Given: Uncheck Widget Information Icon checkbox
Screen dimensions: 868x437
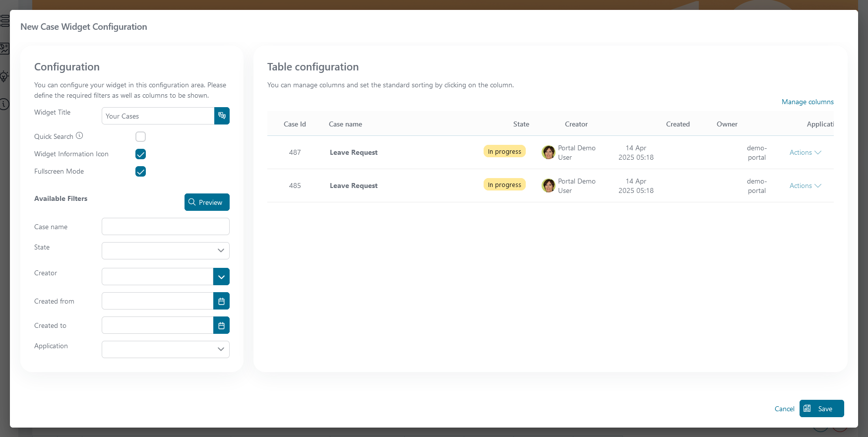Looking at the screenshot, I should pyautogui.click(x=140, y=154).
